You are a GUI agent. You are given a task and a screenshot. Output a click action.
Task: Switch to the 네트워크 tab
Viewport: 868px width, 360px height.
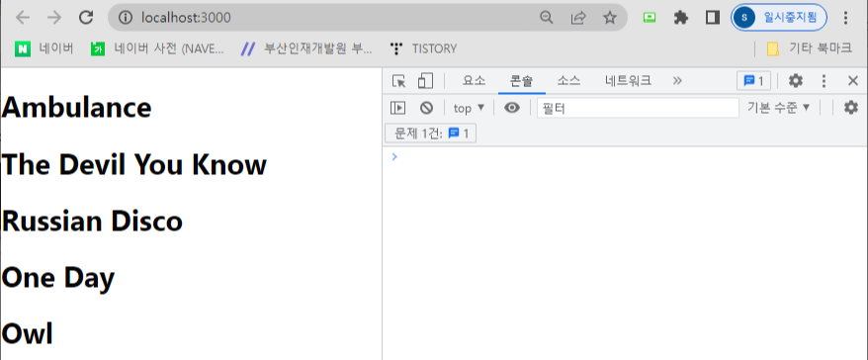click(x=628, y=81)
